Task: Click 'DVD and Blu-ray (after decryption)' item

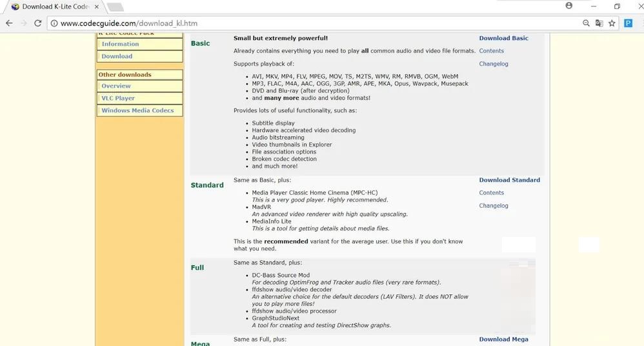Action: [x=301, y=91]
